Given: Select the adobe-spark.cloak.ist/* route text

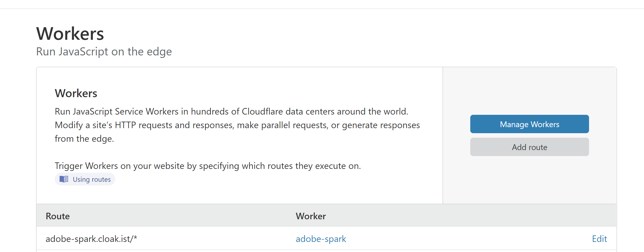Looking at the screenshot, I should (x=91, y=239).
